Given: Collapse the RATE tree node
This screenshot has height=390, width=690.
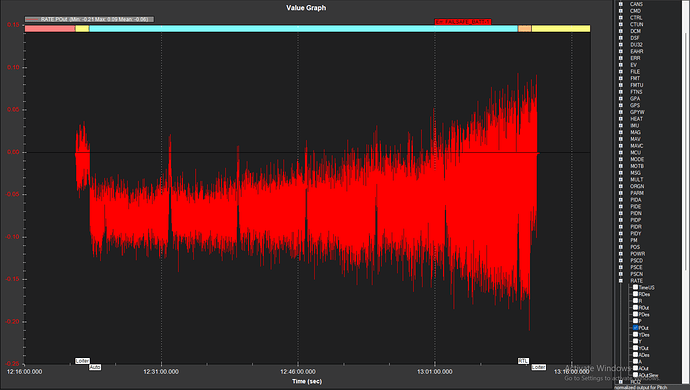Looking at the screenshot, I should coord(621,281).
